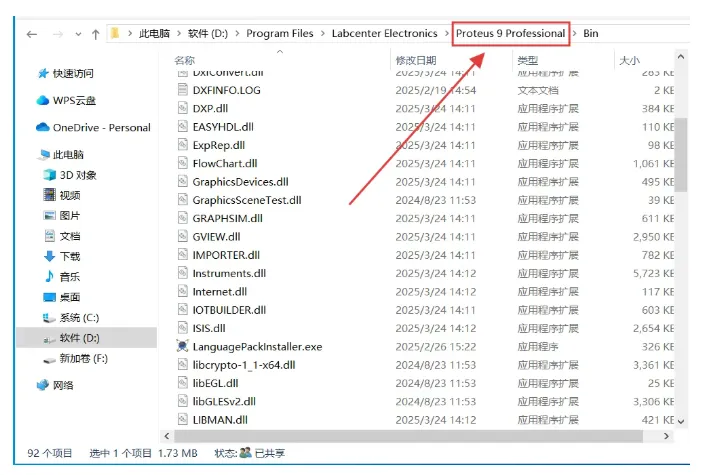
Task: Click the Bin breadcrumb segment
Action: (x=591, y=34)
